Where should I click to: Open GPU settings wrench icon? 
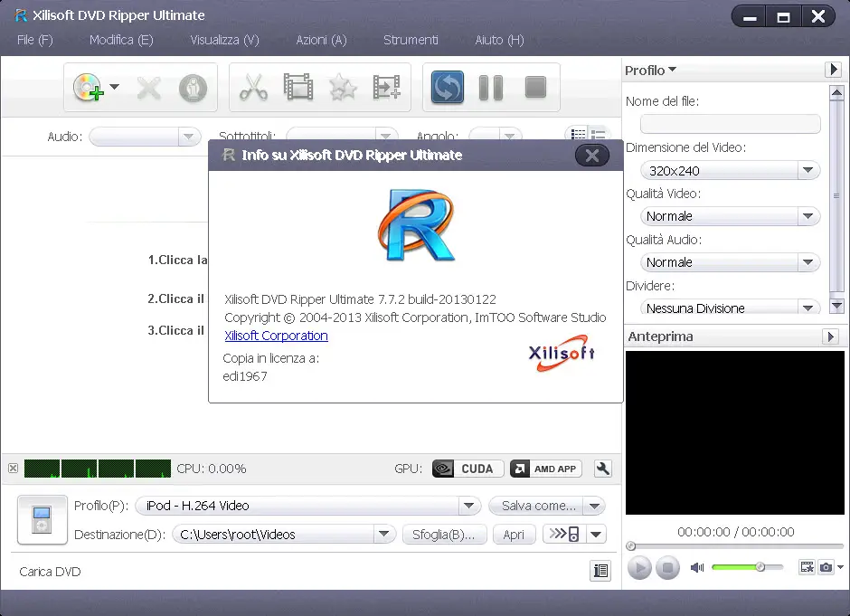(x=603, y=469)
